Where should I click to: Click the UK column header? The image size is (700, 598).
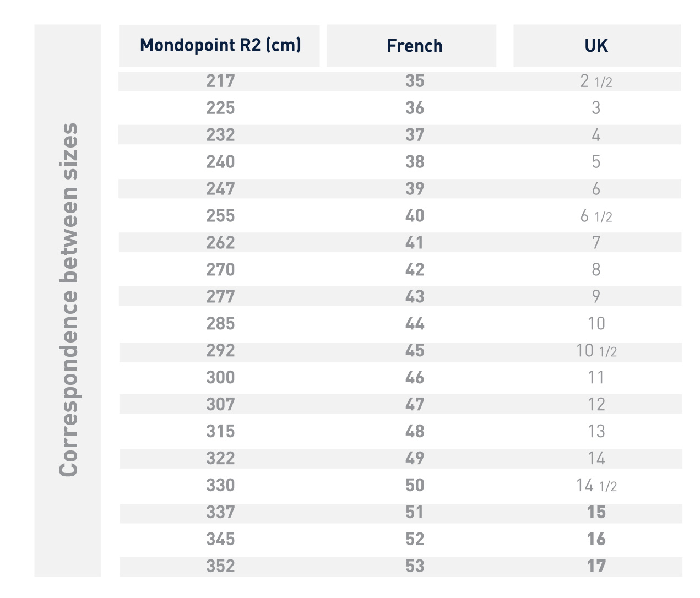click(596, 46)
